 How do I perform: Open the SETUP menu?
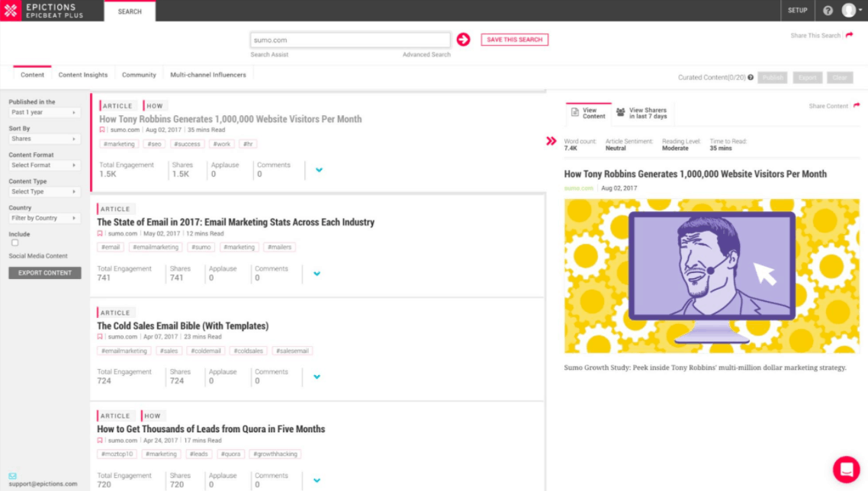pos(798,11)
